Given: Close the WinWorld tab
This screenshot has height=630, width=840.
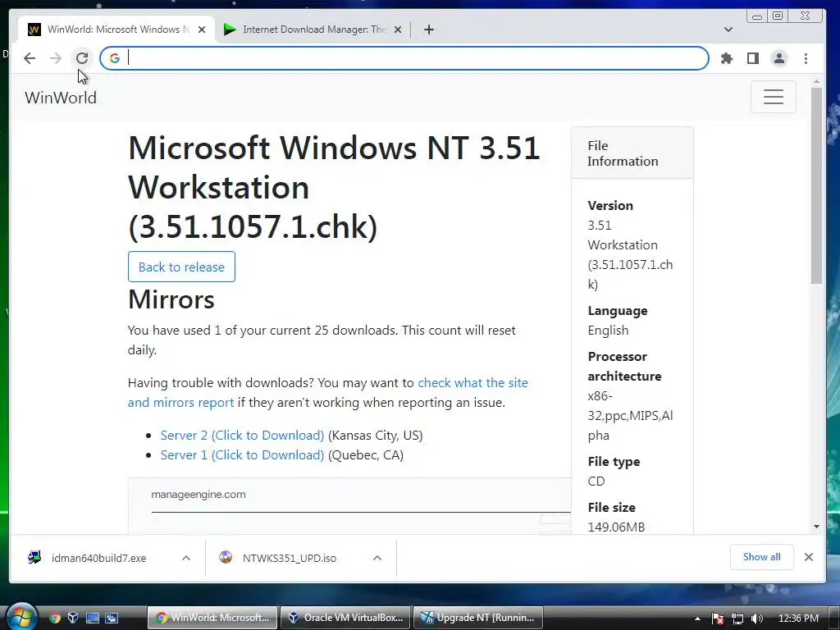Looking at the screenshot, I should point(202,30).
